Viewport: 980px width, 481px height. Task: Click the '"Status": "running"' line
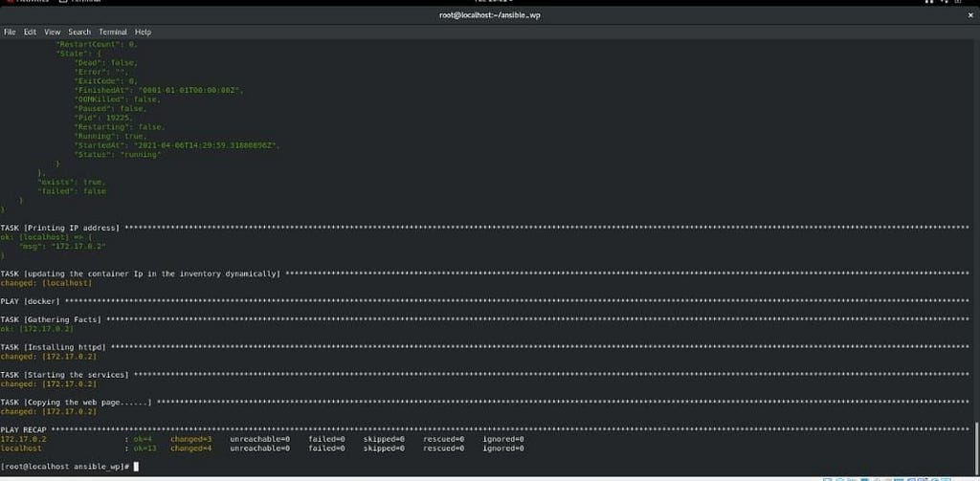coord(118,154)
